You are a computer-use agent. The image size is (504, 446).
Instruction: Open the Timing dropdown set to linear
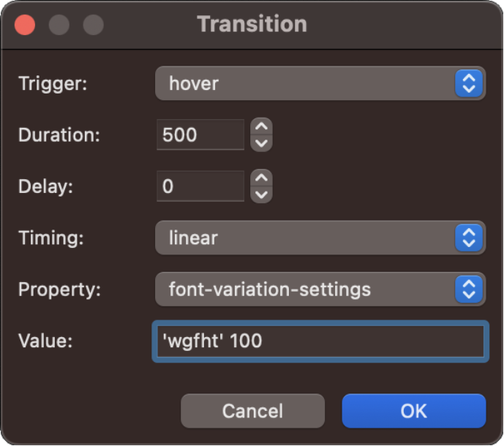tap(307, 238)
